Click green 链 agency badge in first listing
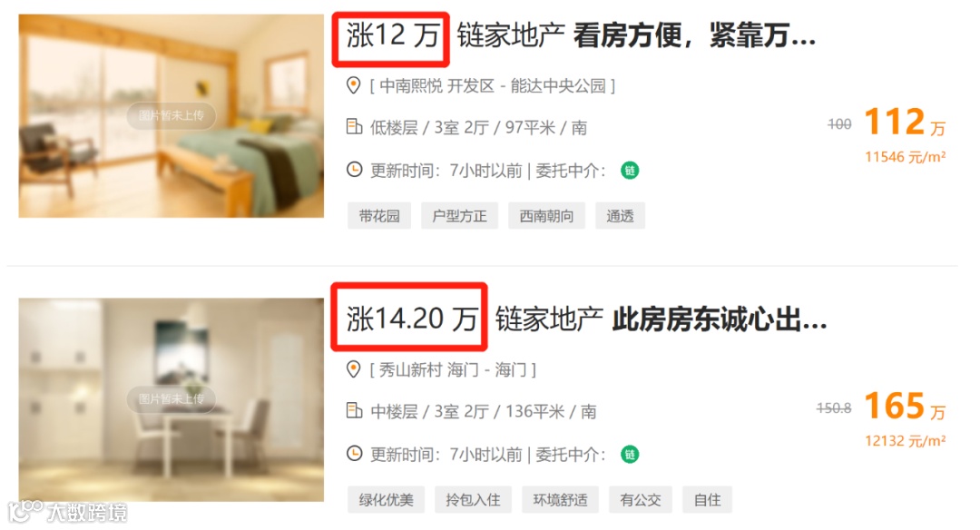Screen dimensions: 980x530 pos(630,170)
